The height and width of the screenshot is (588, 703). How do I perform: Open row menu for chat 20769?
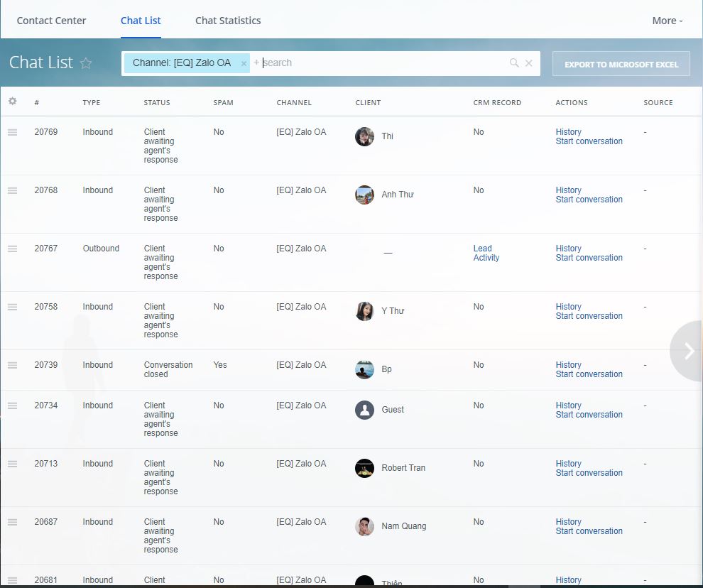point(12,132)
